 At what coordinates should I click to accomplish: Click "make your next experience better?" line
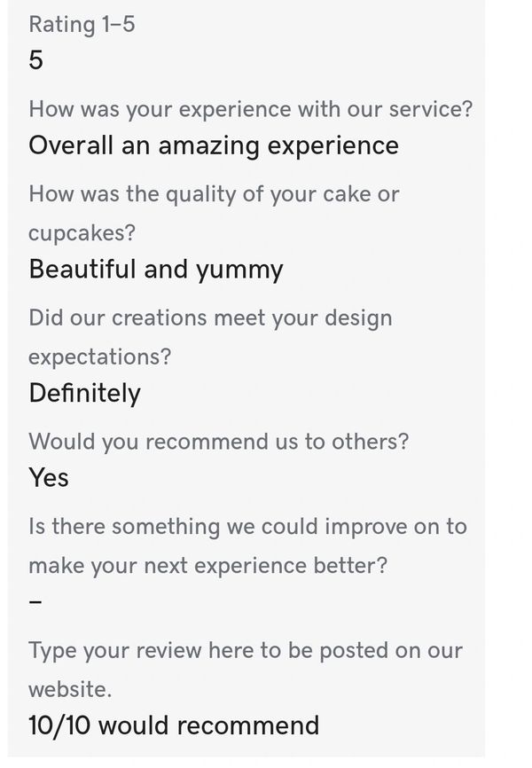tap(207, 565)
